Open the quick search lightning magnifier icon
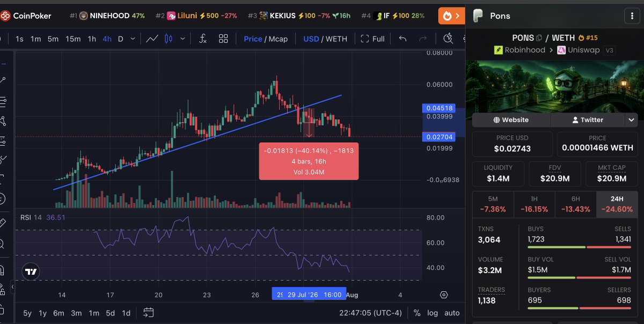Screen dimensions: 644x324 click(x=449, y=39)
